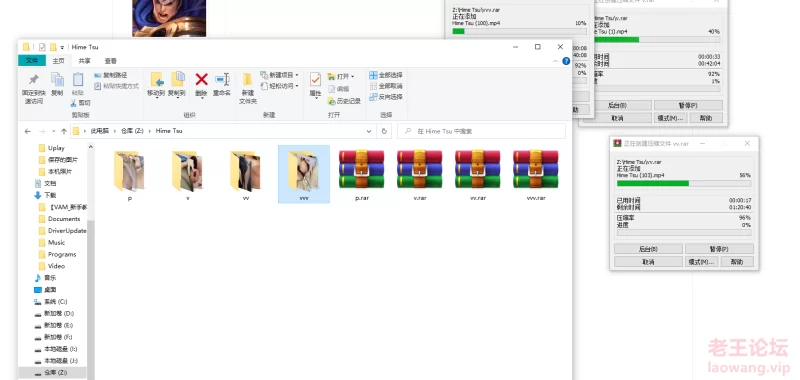Select the p.rar archive file
This screenshot has height=380, width=800.
361,175
